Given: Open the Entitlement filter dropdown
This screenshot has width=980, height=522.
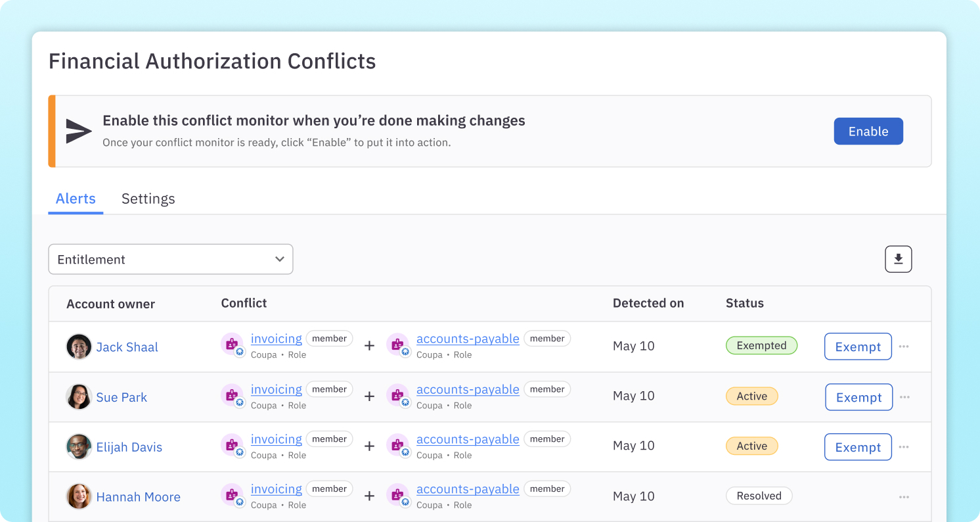Looking at the screenshot, I should (x=171, y=259).
